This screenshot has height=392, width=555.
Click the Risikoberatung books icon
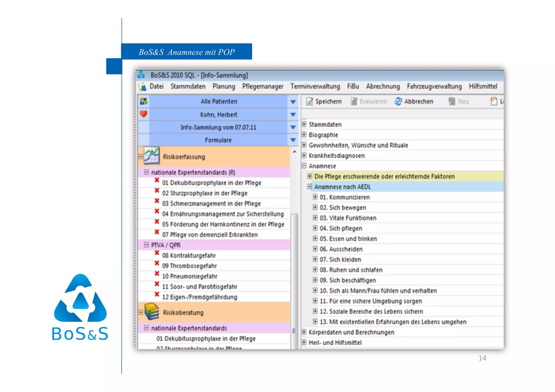click(151, 312)
